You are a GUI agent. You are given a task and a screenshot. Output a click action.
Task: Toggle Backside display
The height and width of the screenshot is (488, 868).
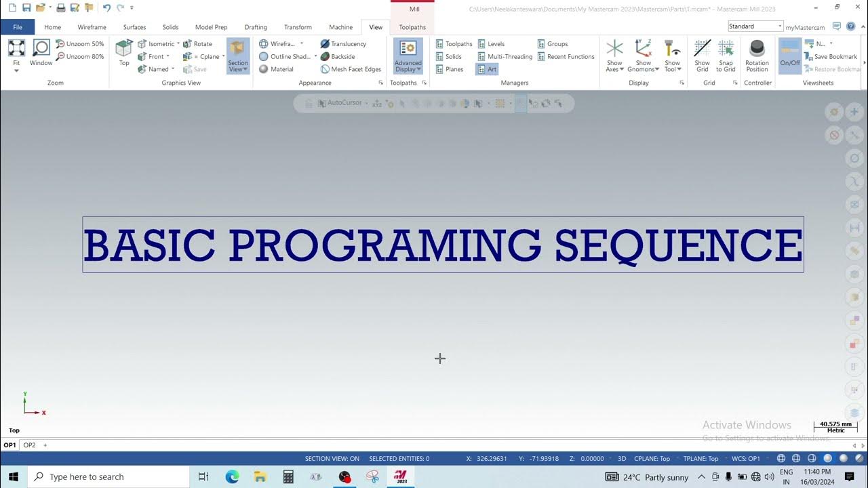338,56
